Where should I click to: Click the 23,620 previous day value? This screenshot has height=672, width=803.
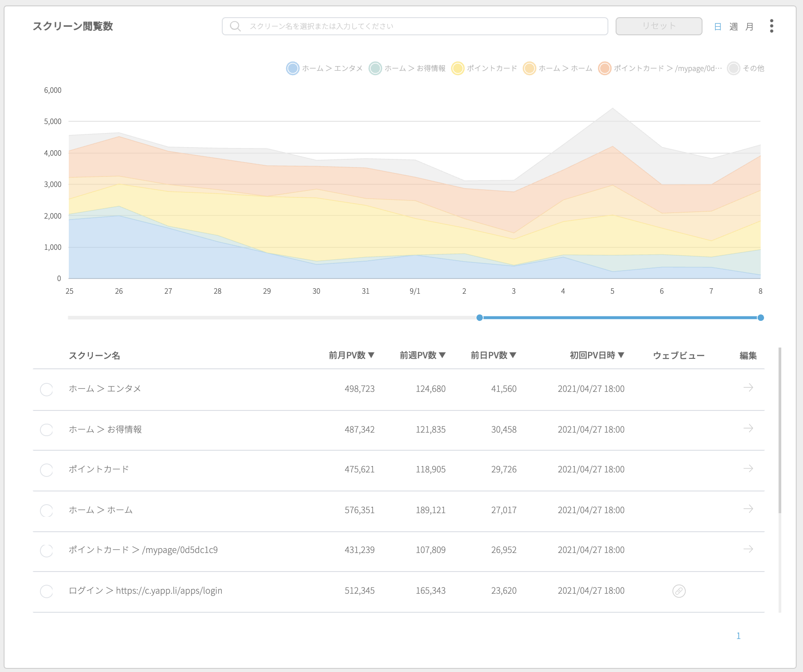(504, 591)
